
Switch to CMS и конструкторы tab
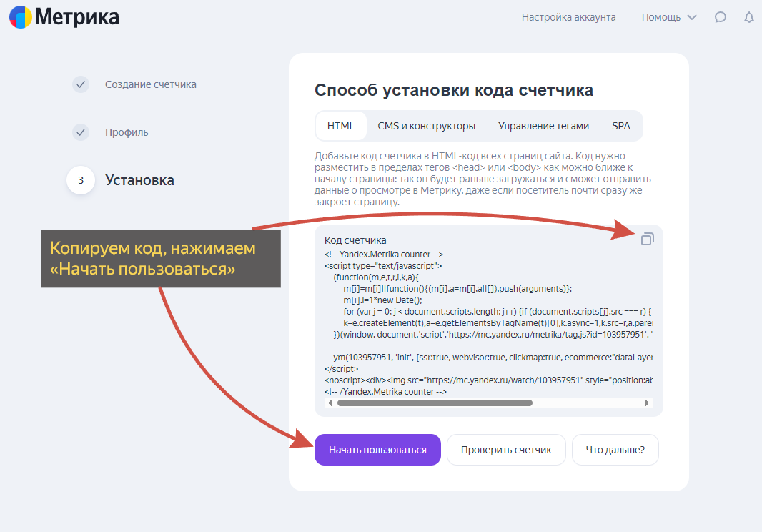point(426,126)
